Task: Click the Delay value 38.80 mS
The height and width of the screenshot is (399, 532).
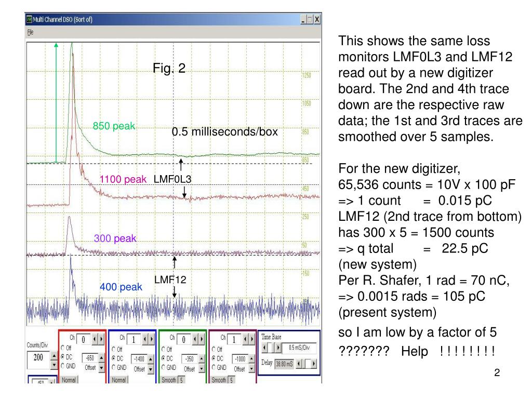Action: pos(284,364)
